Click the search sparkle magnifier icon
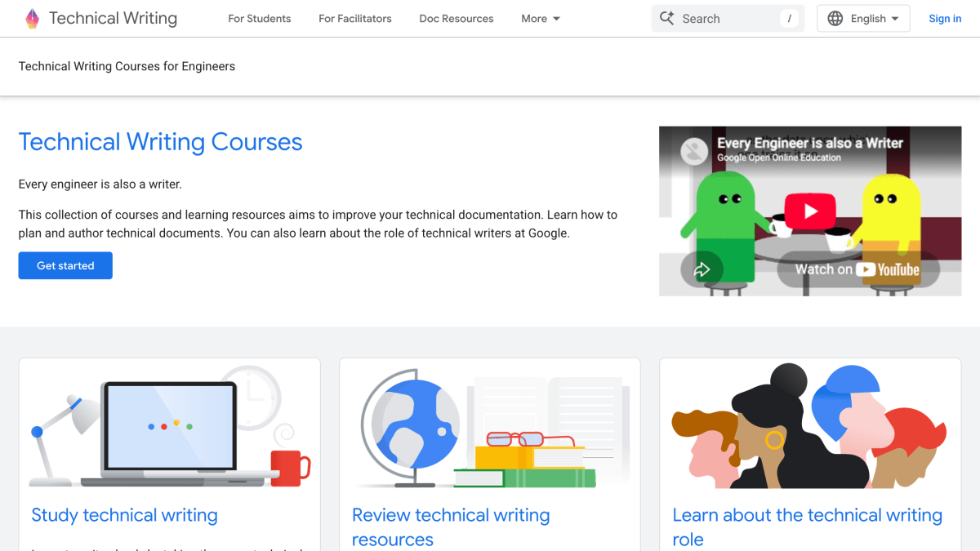 point(667,18)
